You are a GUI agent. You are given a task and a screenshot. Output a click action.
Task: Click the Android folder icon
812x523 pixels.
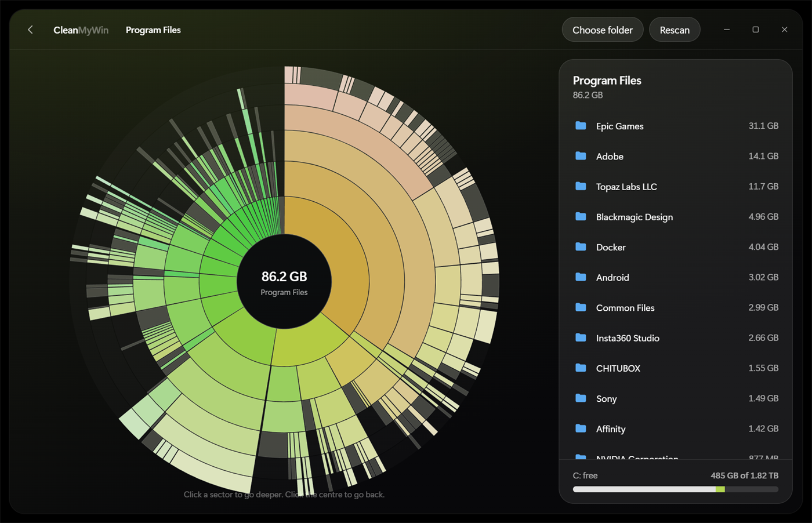(581, 277)
